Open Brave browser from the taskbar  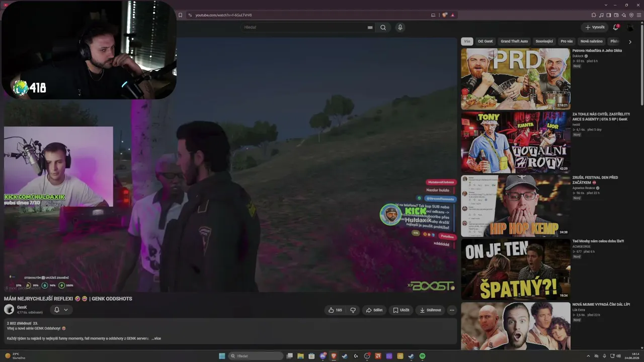point(334,356)
